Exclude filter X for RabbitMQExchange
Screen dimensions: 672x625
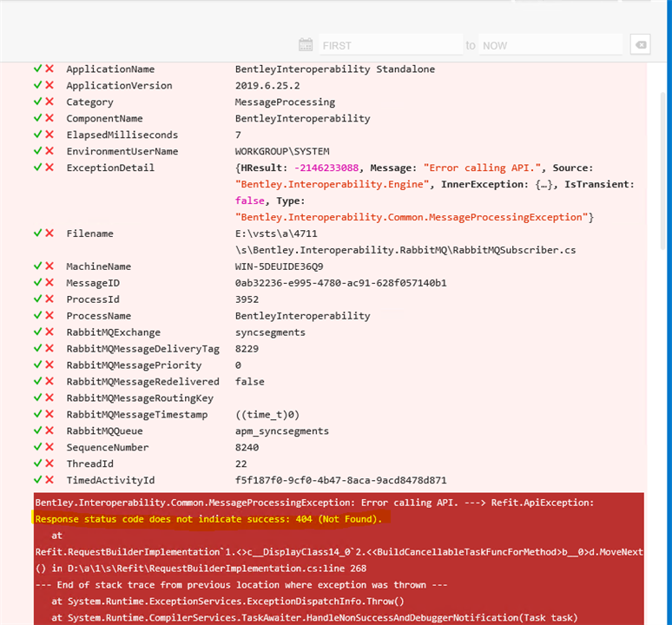point(49,332)
